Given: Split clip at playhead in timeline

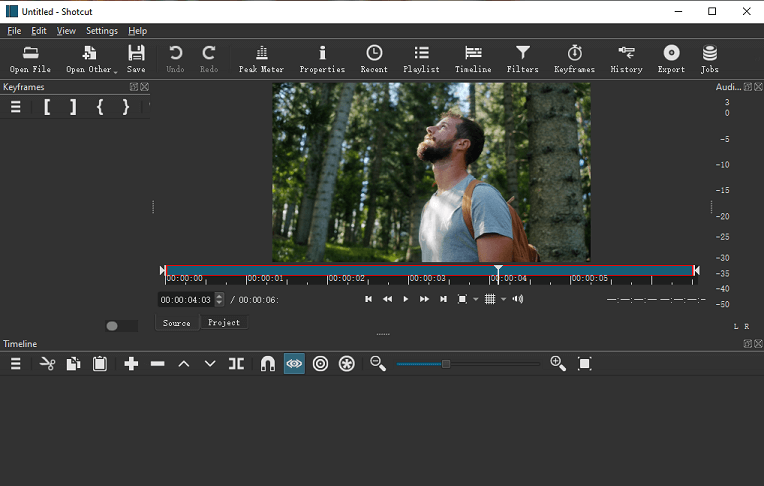Looking at the screenshot, I should pyautogui.click(x=236, y=364).
